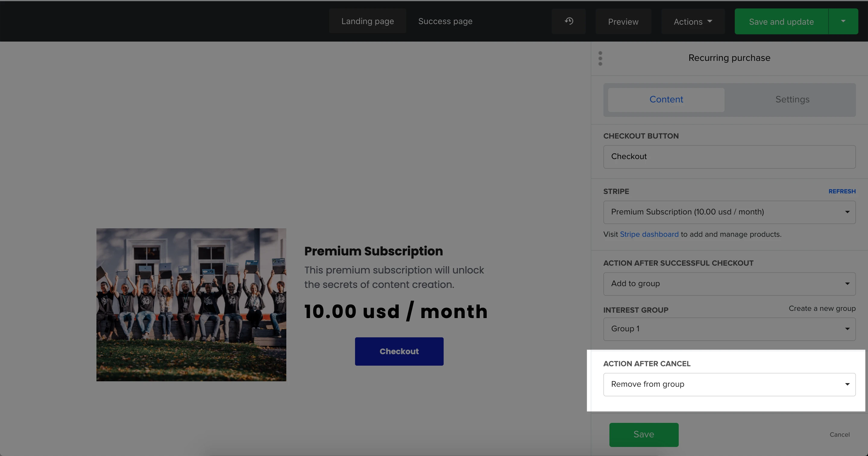Open the Interest group dropdown

point(729,329)
